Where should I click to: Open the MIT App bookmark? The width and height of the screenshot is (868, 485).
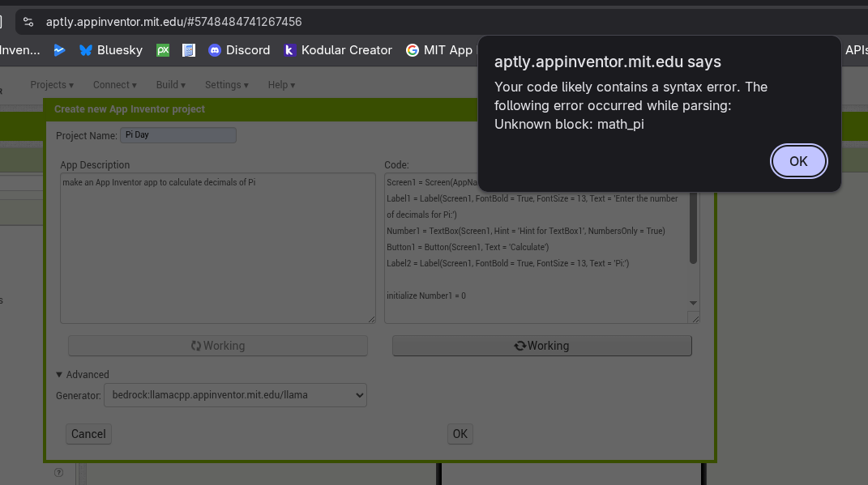[439, 50]
